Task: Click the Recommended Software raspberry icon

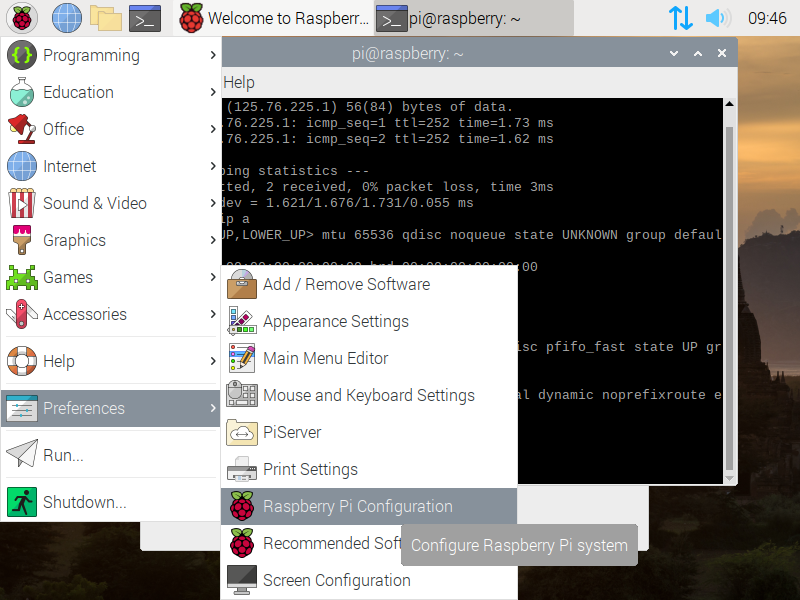Action: coord(242,543)
